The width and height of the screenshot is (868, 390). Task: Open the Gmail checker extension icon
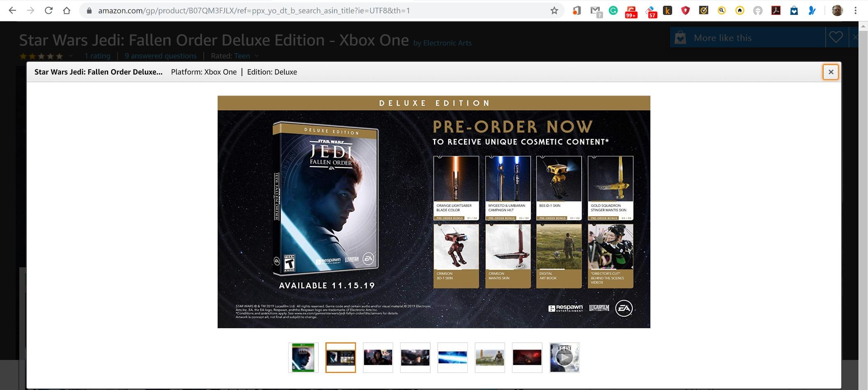[595, 11]
